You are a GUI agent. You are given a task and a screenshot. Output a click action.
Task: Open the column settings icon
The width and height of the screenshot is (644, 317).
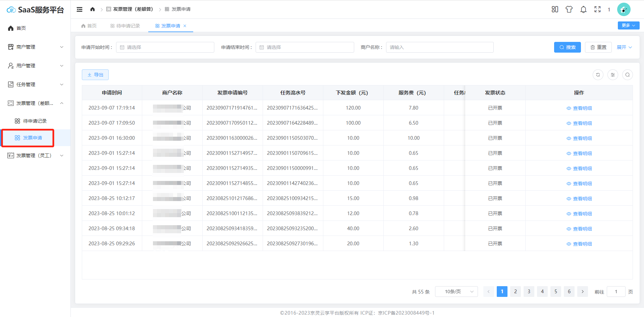coord(613,75)
